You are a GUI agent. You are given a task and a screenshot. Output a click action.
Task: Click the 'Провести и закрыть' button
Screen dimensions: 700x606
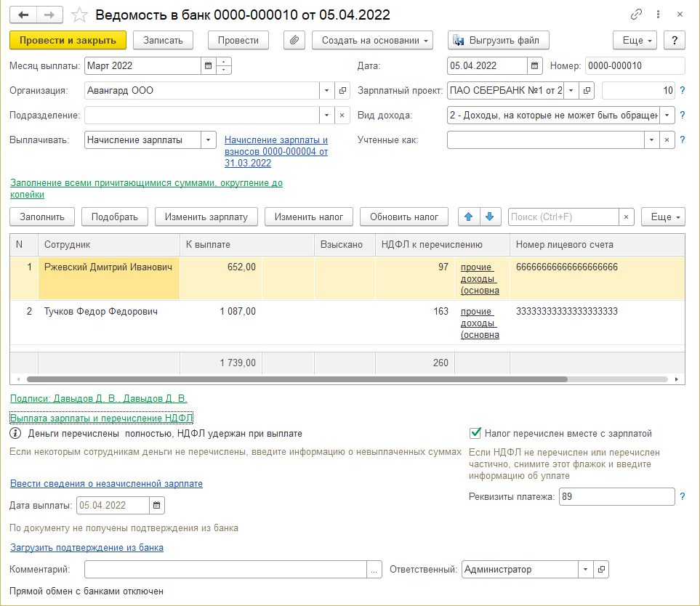(x=68, y=40)
